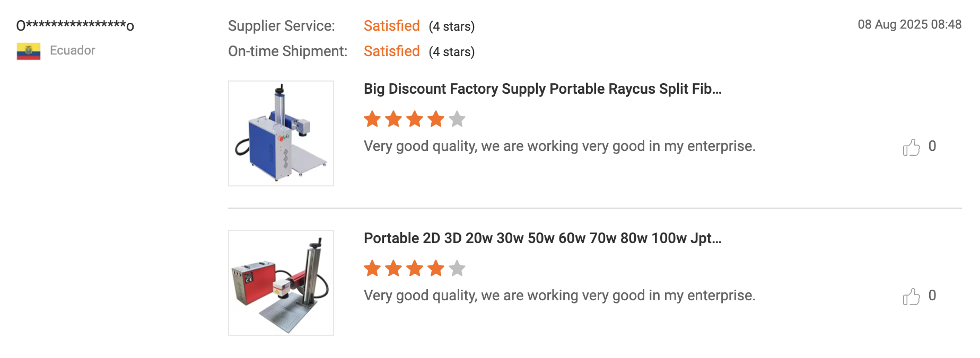Click the thumbs-up icon for Raycus review
Screen dimensions: 980x358
tap(911, 147)
